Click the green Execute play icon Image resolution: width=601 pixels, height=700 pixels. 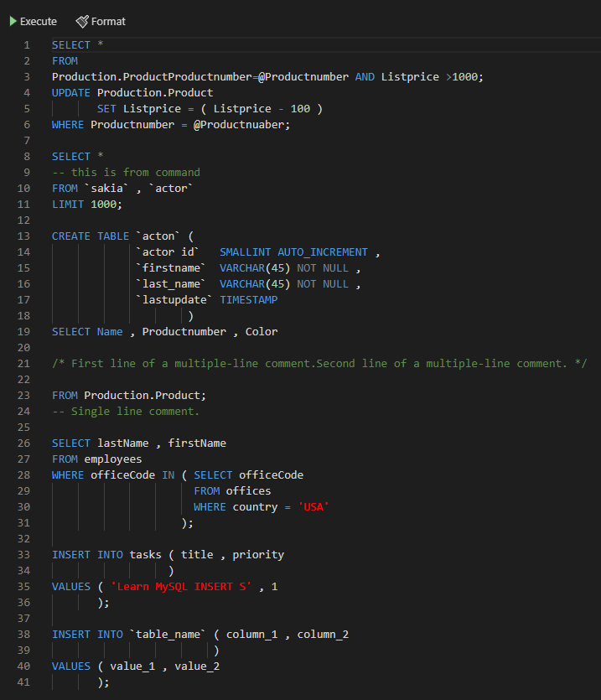(13, 22)
